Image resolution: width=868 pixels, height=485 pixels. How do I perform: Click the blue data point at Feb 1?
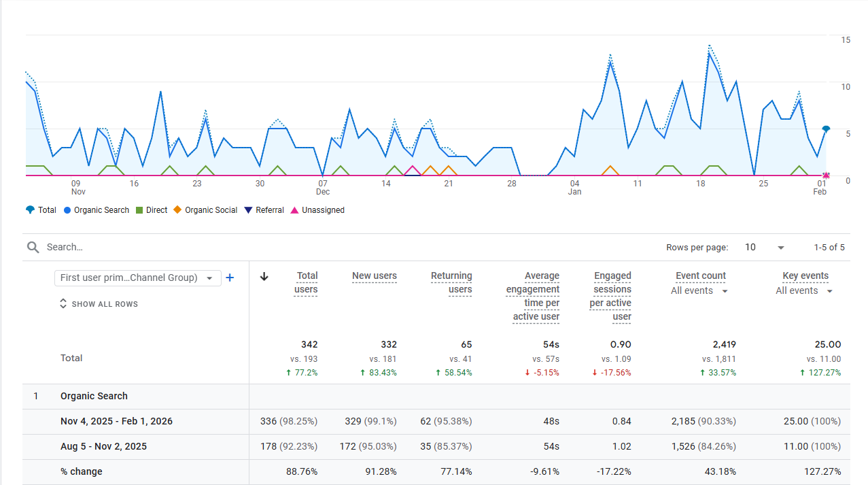(825, 129)
